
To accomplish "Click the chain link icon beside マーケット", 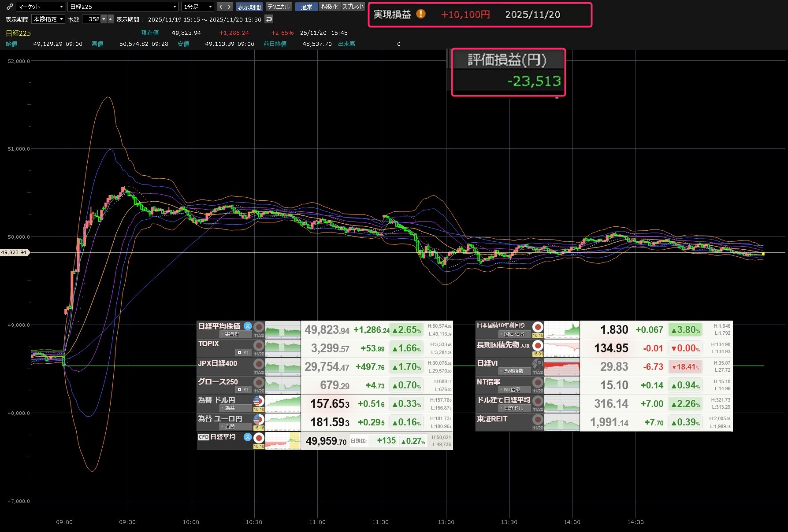I will [10, 7].
